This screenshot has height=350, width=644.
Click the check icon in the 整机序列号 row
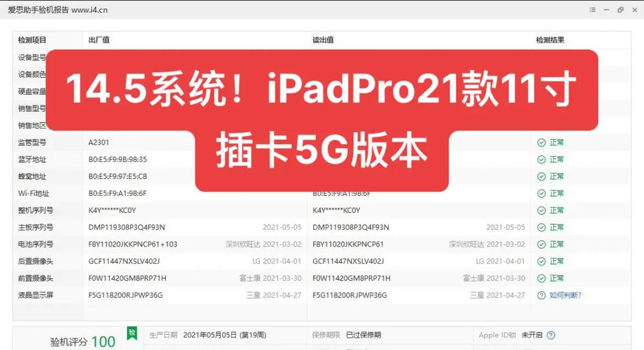(x=541, y=210)
